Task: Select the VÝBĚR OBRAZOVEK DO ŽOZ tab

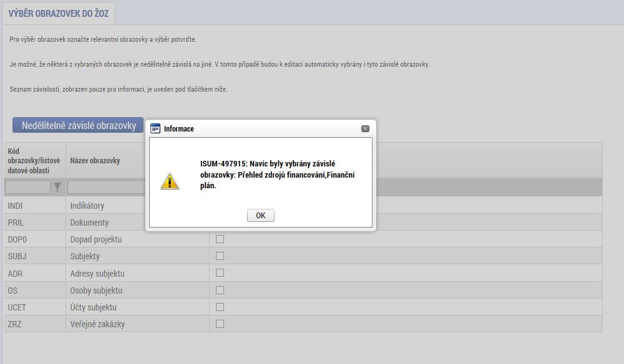Action: pos(59,14)
